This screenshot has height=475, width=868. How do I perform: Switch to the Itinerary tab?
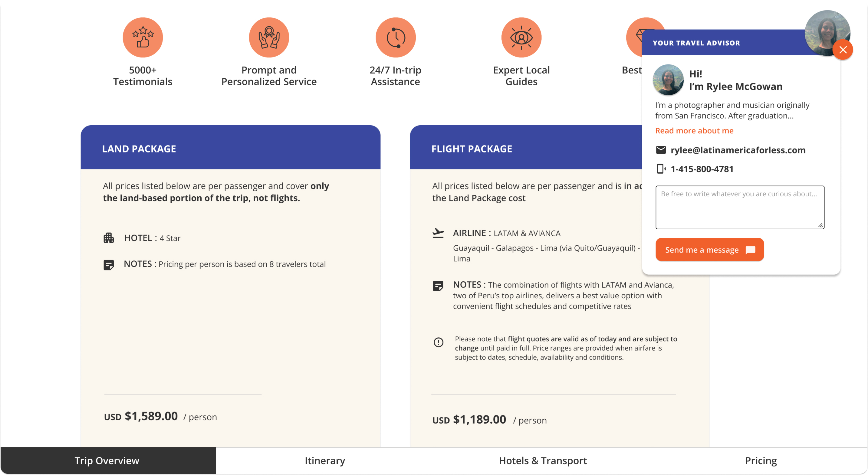pyautogui.click(x=325, y=460)
